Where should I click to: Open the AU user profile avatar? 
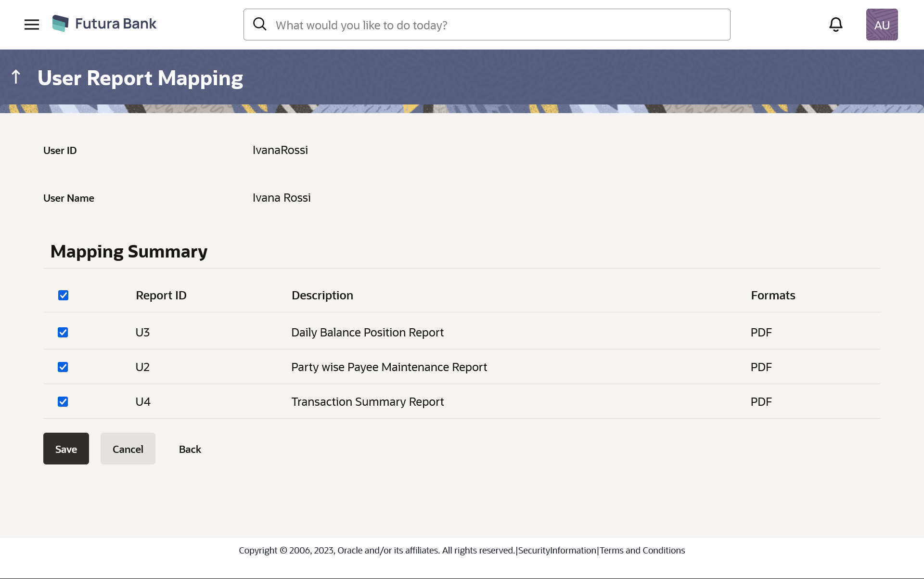[x=882, y=25]
